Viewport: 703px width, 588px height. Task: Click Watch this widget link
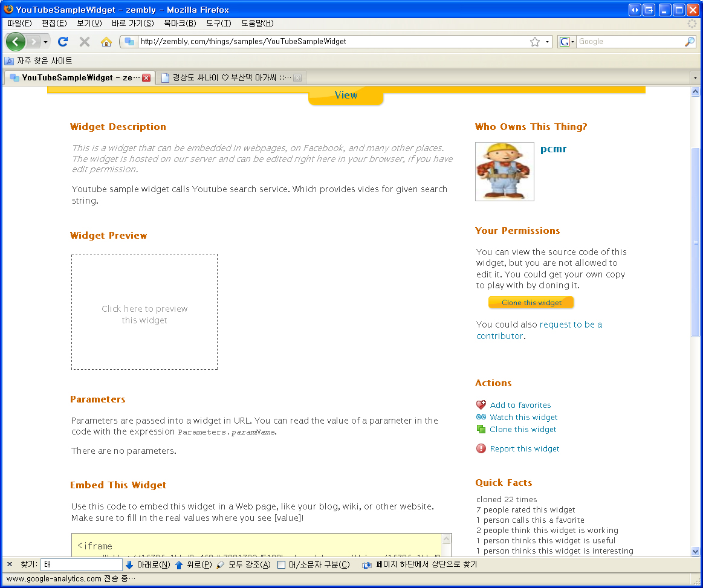tap(523, 417)
